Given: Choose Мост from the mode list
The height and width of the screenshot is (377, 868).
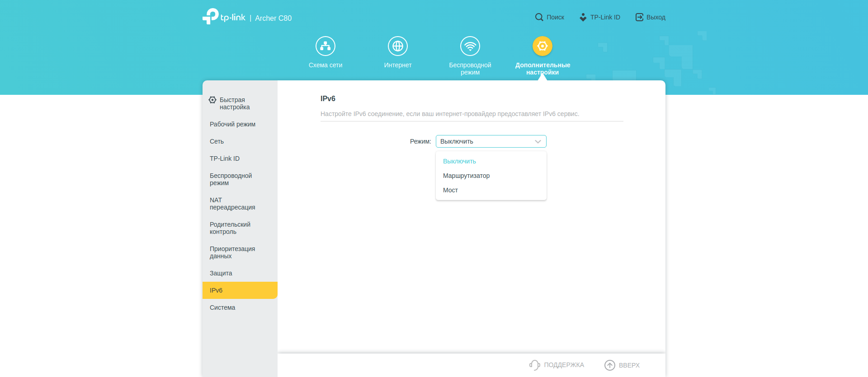Looking at the screenshot, I should 450,190.
